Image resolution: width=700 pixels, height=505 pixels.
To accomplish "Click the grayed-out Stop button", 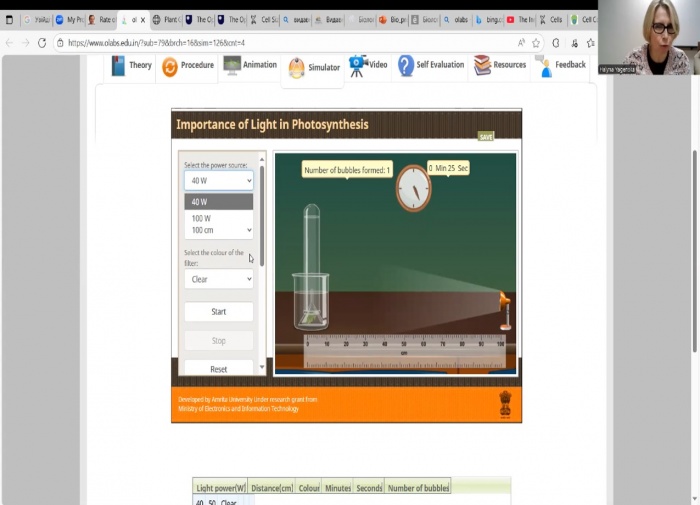I will point(218,341).
